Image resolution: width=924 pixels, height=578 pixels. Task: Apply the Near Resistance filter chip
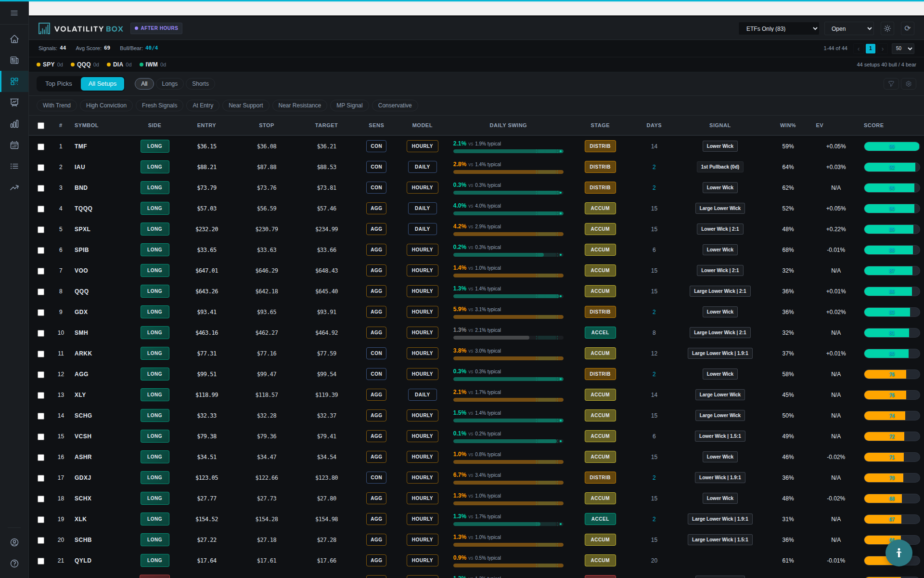pyautogui.click(x=299, y=105)
